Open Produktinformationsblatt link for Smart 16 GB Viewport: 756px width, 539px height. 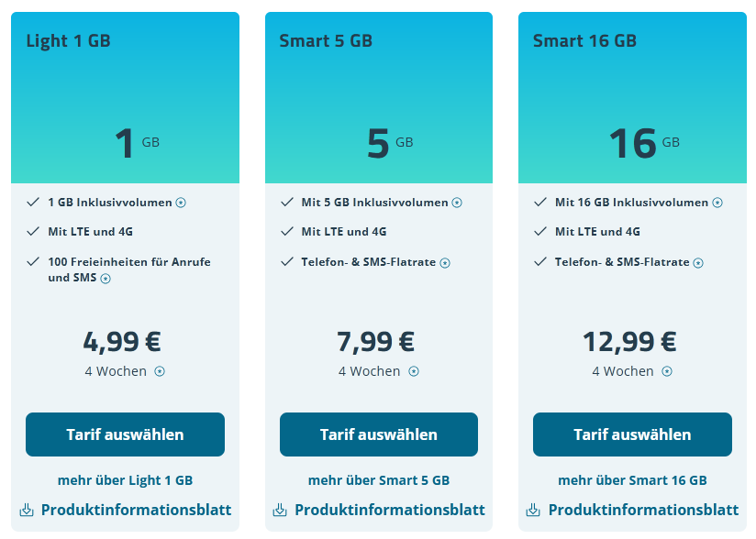pyautogui.click(x=643, y=510)
